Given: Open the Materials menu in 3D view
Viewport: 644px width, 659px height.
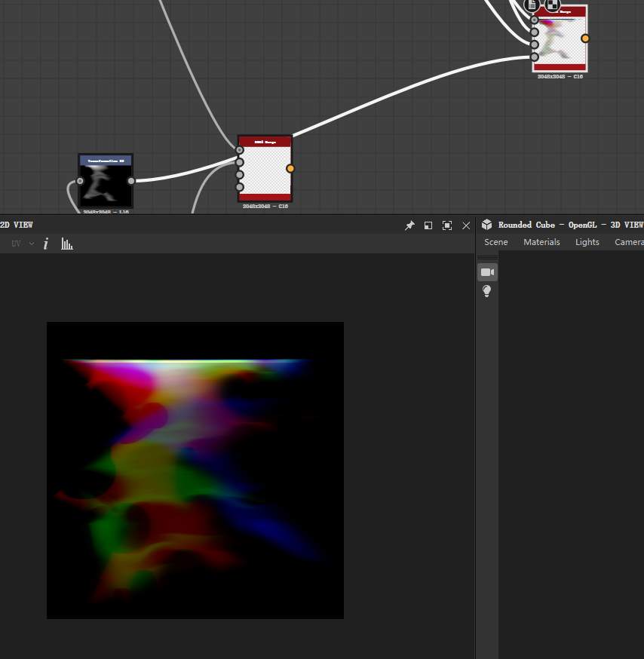Looking at the screenshot, I should coord(541,242).
